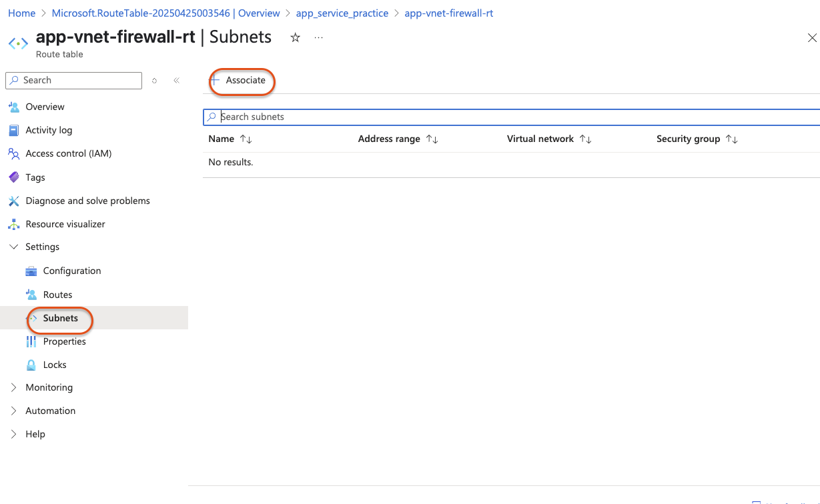Focus the sidebar Search field

click(x=73, y=80)
